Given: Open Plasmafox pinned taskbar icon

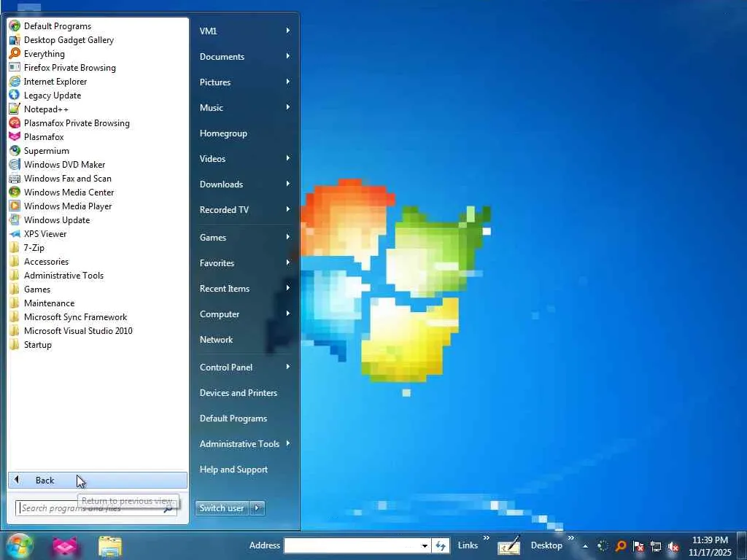Looking at the screenshot, I should [65, 546].
